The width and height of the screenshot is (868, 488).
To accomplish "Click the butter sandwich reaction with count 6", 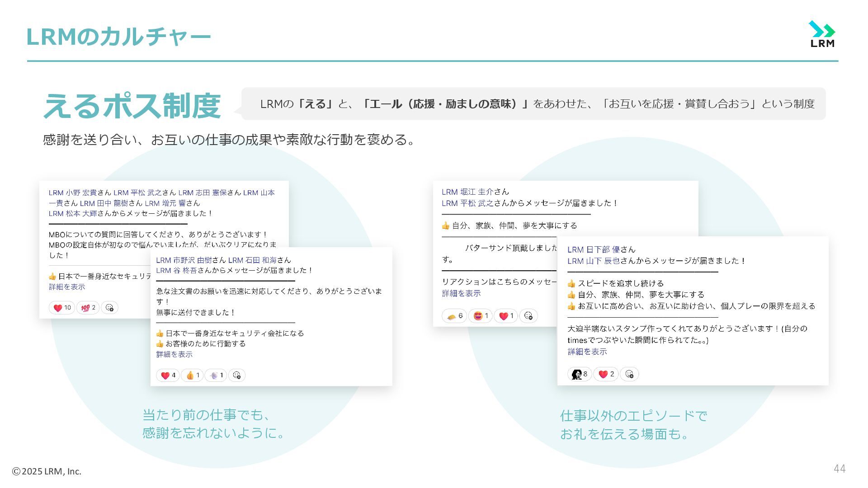I will [454, 316].
